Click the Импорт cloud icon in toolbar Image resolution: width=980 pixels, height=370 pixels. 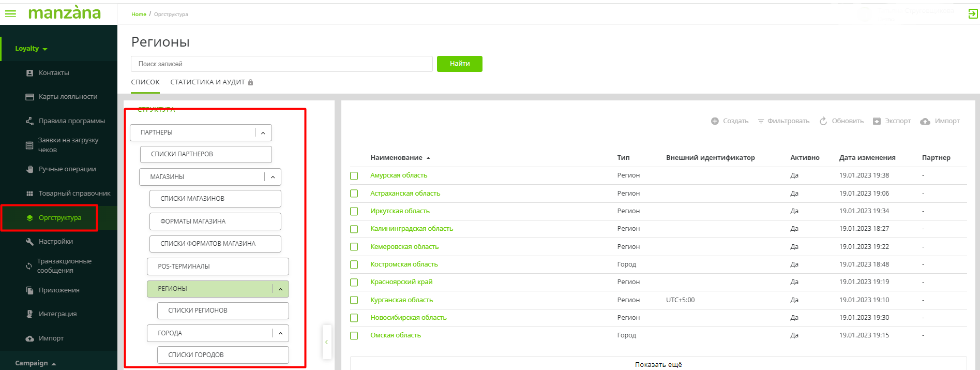925,121
